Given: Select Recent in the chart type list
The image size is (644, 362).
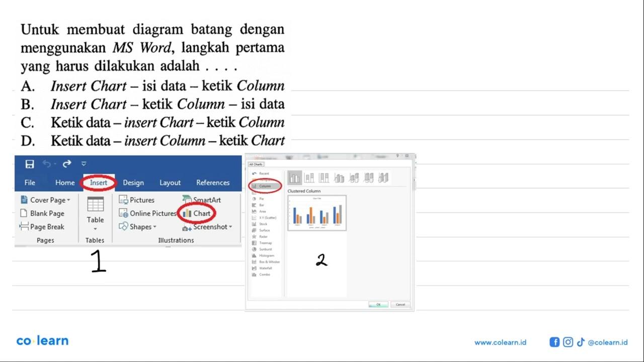Looking at the screenshot, I should click(x=261, y=173).
